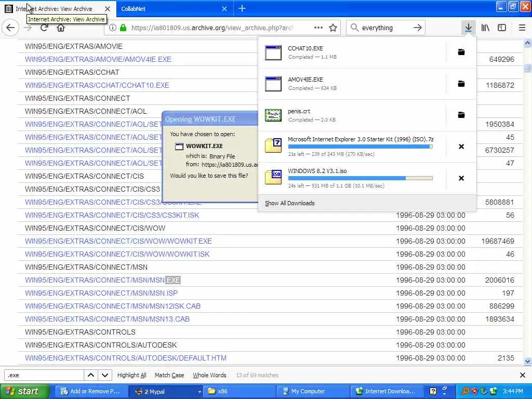Open link WIN95/ENG/EXTRAS/CCHAT/CCHAT10.EXE

[x=97, y=85]
